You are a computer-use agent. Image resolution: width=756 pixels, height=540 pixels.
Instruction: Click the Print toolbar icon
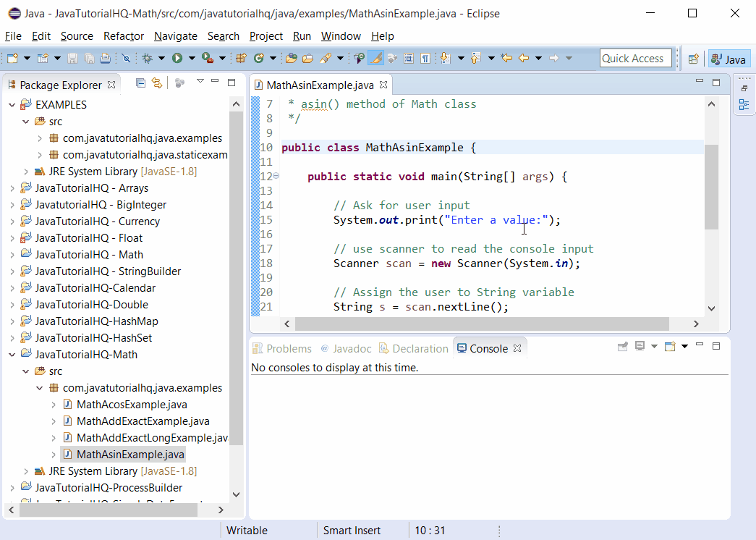(x=105, y=59)
